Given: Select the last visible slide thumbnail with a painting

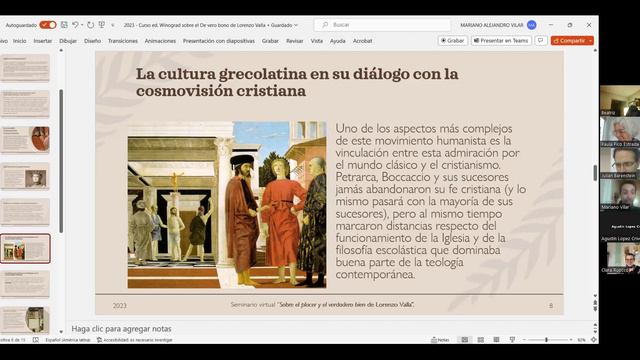Looking at the screenshot, I should coord(25,320).
